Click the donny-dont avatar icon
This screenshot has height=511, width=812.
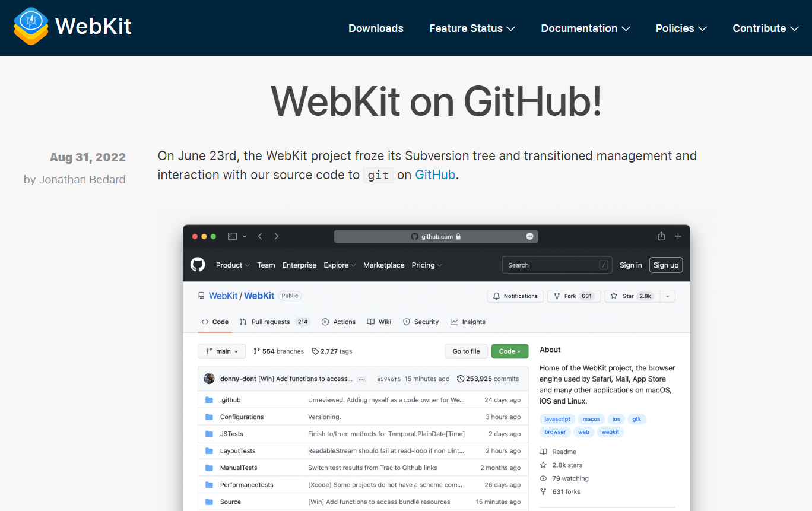pyautogui.click(x=209, y=379)
